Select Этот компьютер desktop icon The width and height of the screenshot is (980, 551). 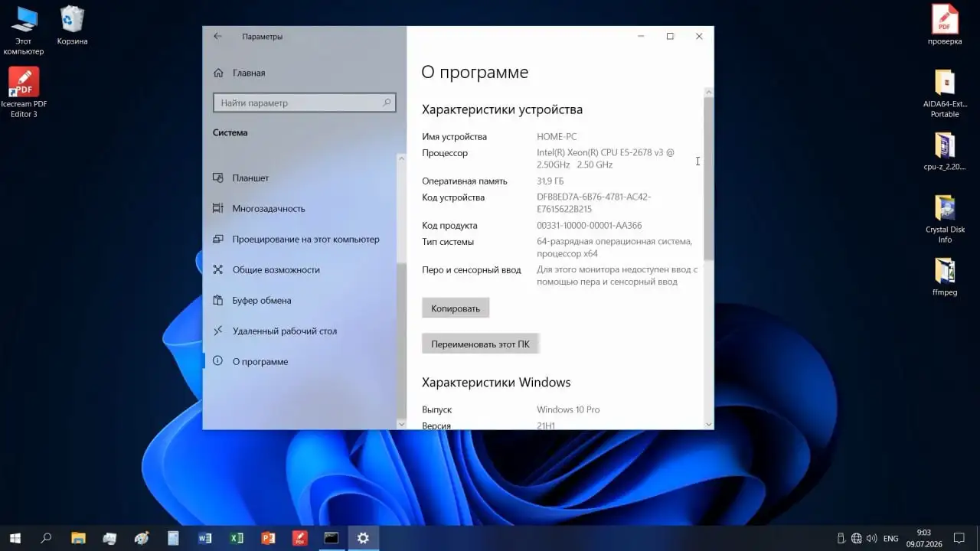pyautogui.click(x=24, y=31)
